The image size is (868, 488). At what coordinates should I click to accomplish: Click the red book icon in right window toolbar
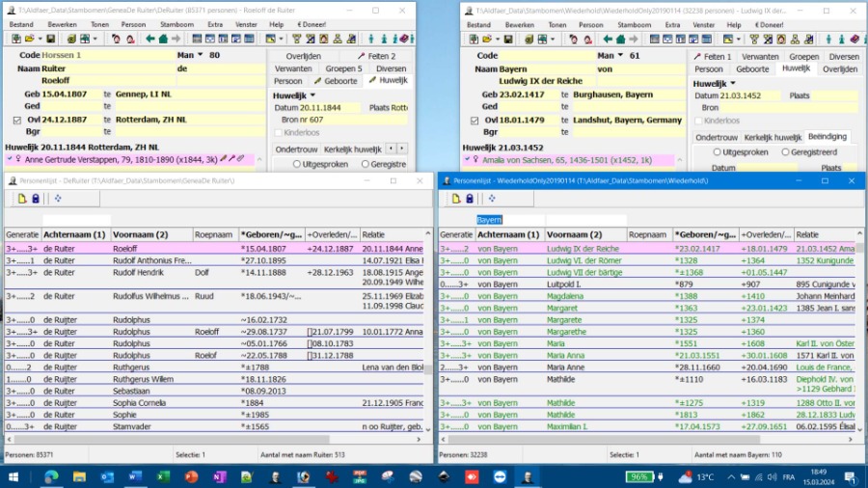click(854, 39)
